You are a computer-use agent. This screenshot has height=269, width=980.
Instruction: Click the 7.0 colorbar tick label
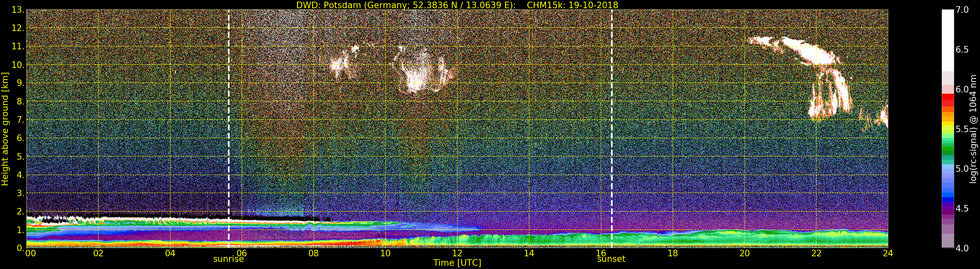click(x=962, y=10)
